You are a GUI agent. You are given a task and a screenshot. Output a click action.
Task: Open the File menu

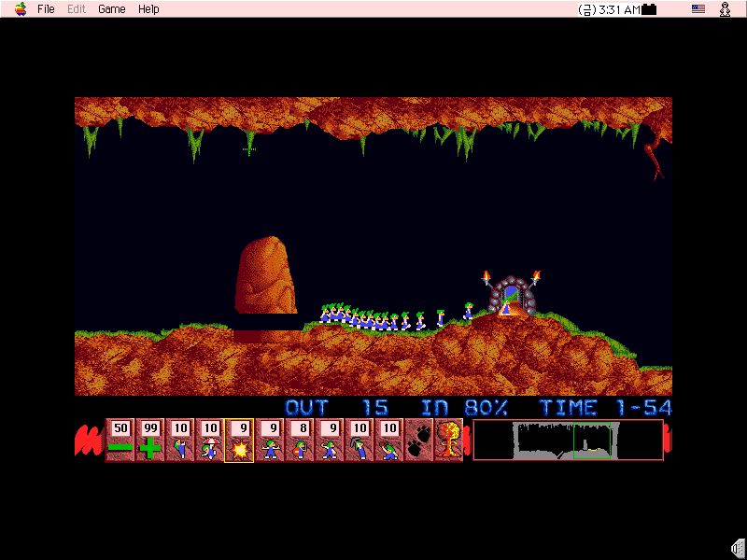(46, 9)
